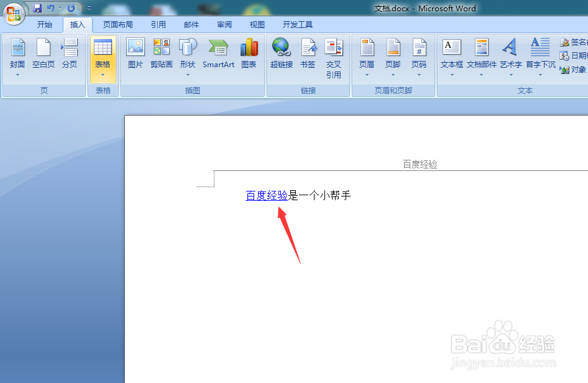Open Undo history dropdown arrow

tap(60, 8)
